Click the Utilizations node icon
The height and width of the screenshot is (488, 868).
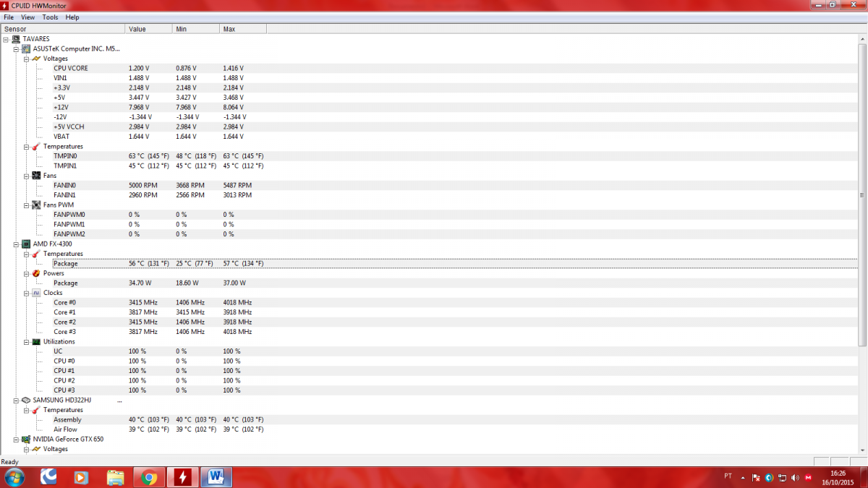(36, 341)
